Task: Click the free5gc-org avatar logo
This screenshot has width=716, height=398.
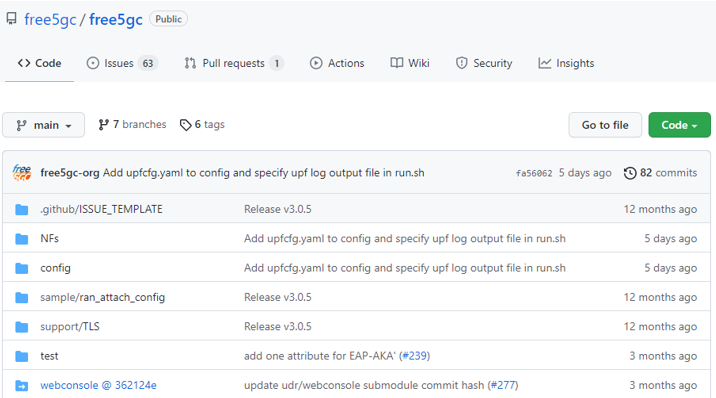Action: [22, 173]
